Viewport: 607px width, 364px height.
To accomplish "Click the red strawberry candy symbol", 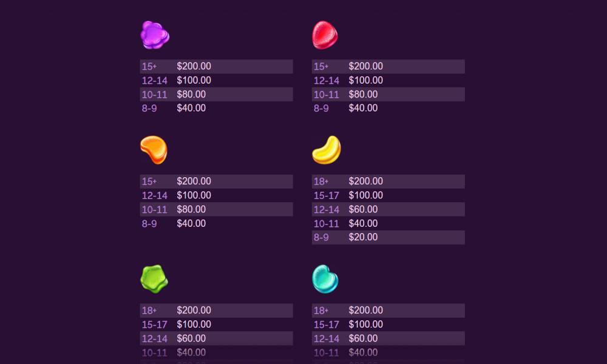I will pyautogui.click(x=325, y=35).
